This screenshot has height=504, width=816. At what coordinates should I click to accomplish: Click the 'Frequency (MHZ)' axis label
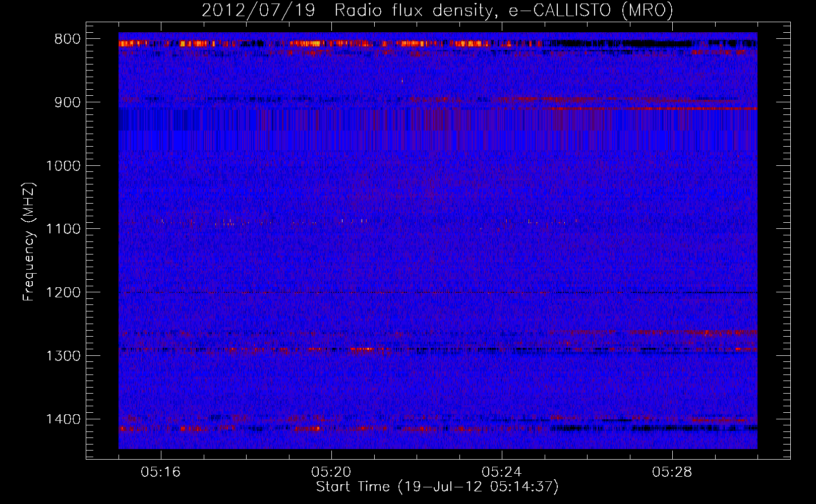(29, 242)
